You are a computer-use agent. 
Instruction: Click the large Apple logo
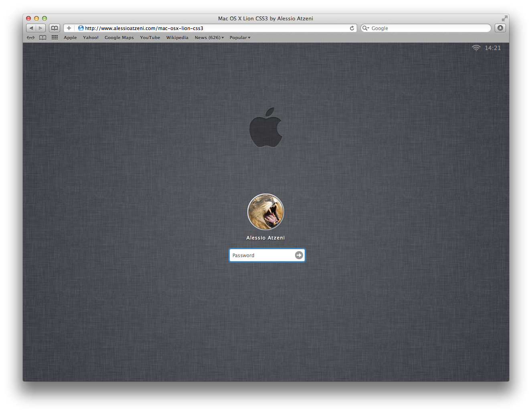(x=266, y=127)
